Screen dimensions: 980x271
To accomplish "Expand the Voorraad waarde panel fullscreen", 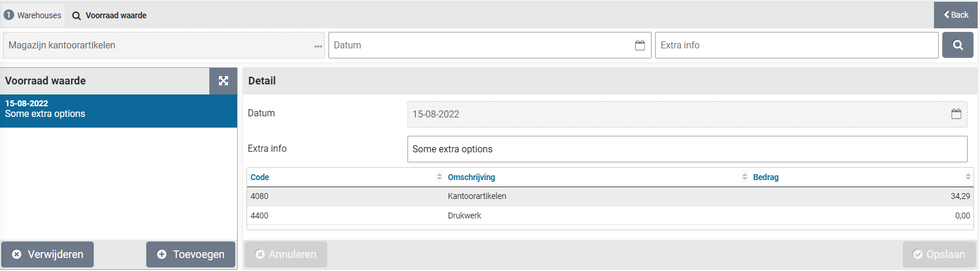I will point(223,81).
